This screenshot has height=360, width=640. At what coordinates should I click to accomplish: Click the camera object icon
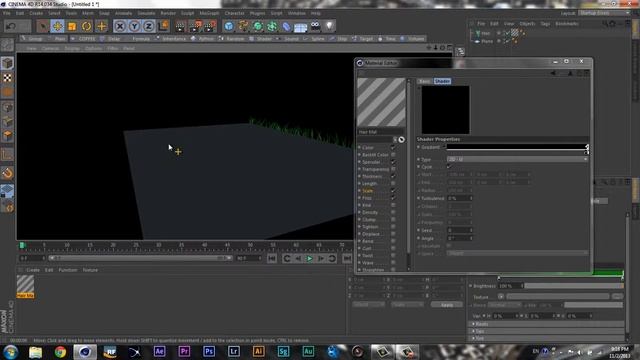pos(316,27)
